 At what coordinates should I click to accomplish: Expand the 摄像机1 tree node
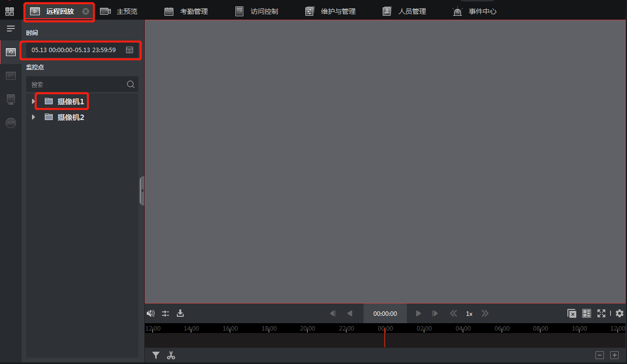point(33,101)
